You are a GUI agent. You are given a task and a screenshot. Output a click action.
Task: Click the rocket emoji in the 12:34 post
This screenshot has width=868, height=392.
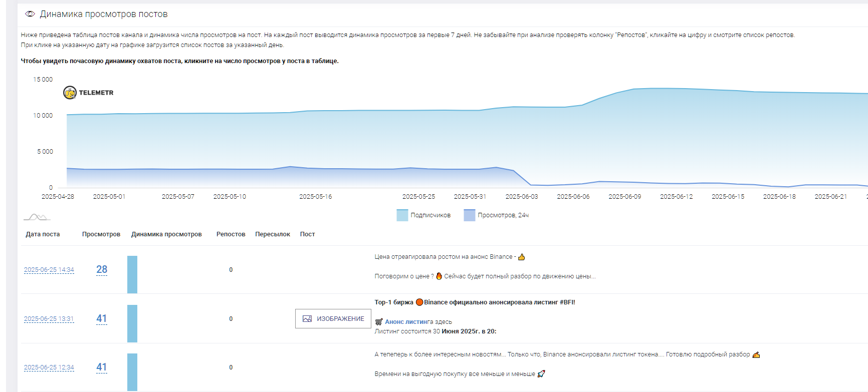coord(541,374)
